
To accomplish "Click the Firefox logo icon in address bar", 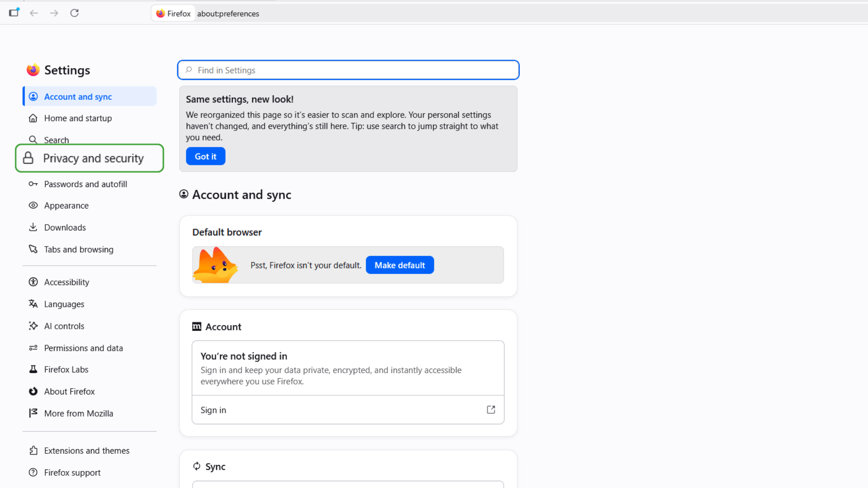I will click(160, 14).
